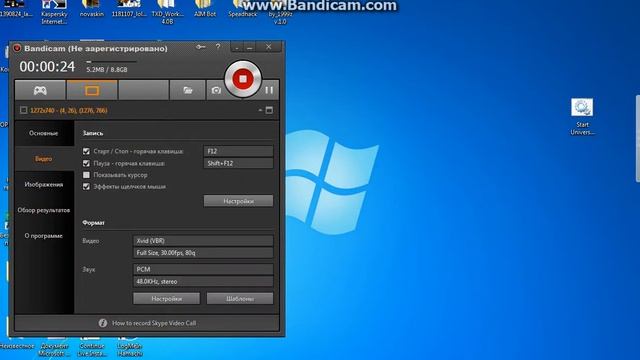Screen dimensions: 640x360
Task: Open How to record Skype Video Call link
Action: pos(154,323)
